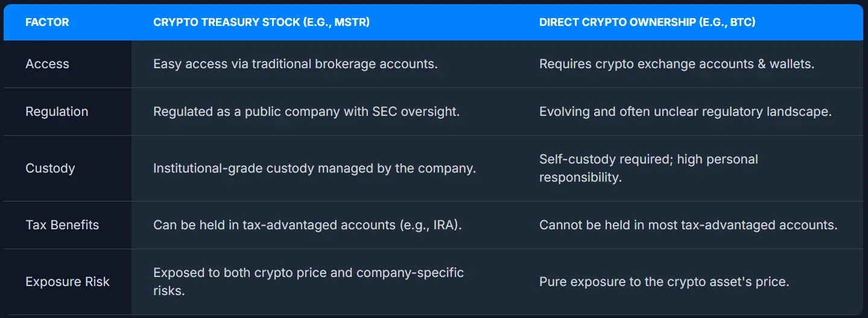Click the FACTOR column header
The width and height of the screenshot is (868, 318).
pyautogui.click(x=47, y=22)
